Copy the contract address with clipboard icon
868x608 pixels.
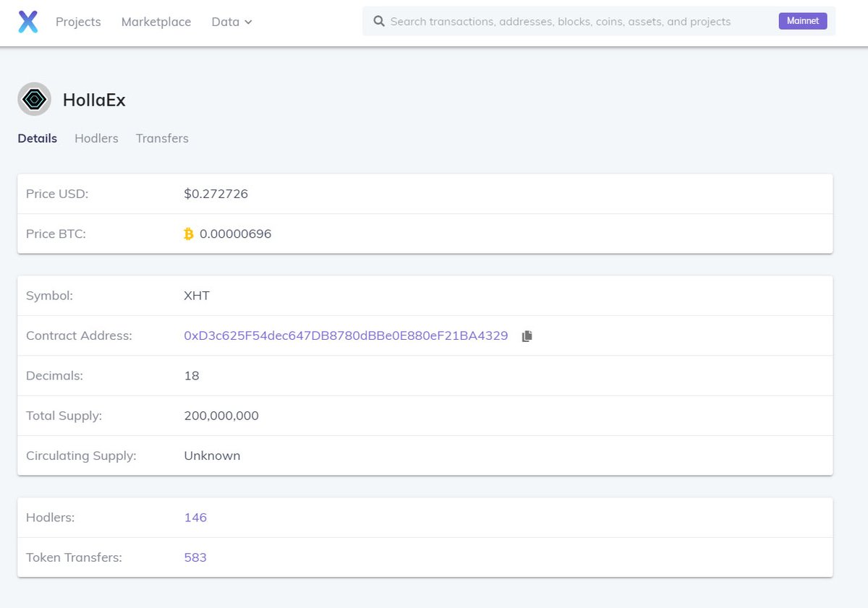(x=527, y=335)
